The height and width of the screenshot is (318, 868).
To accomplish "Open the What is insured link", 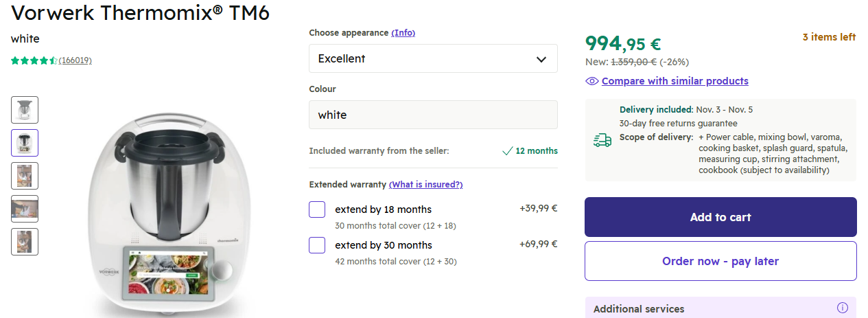I will [425, 185].
